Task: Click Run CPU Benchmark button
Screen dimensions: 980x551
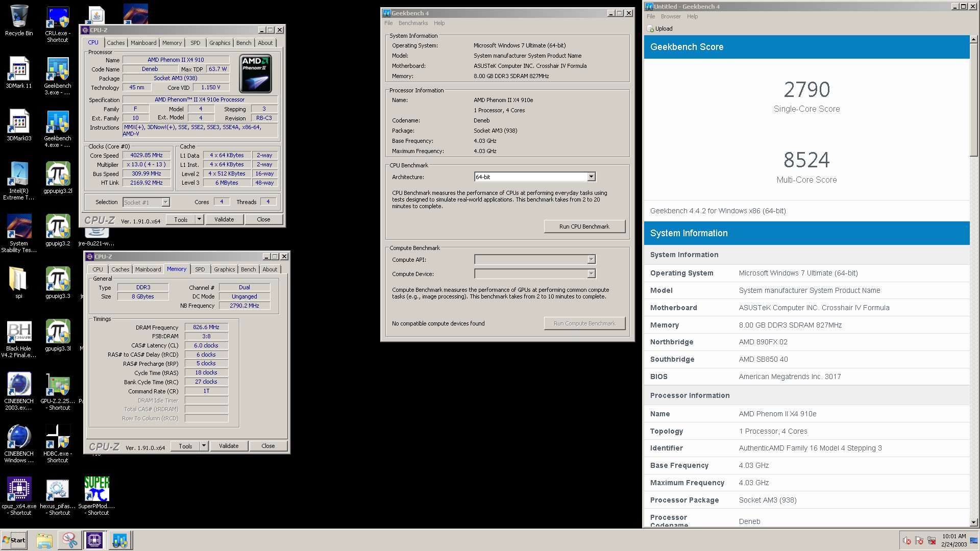Action: [584, 227]
